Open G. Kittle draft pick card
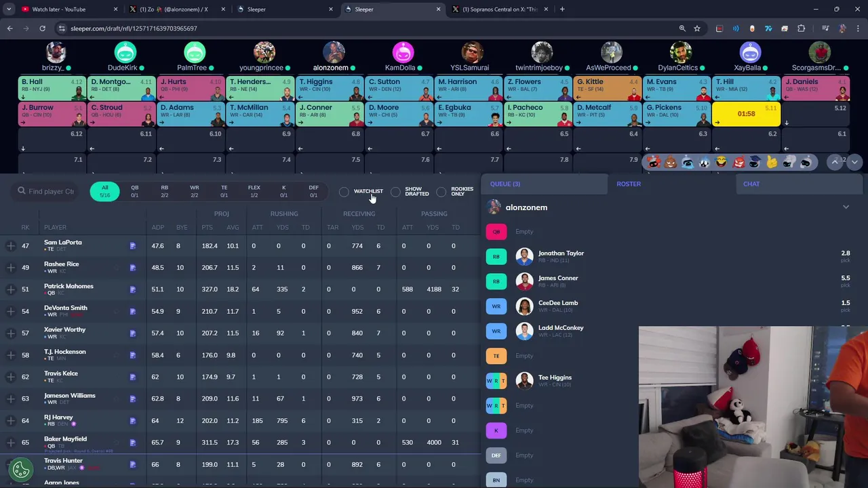 tap(607, 88)
